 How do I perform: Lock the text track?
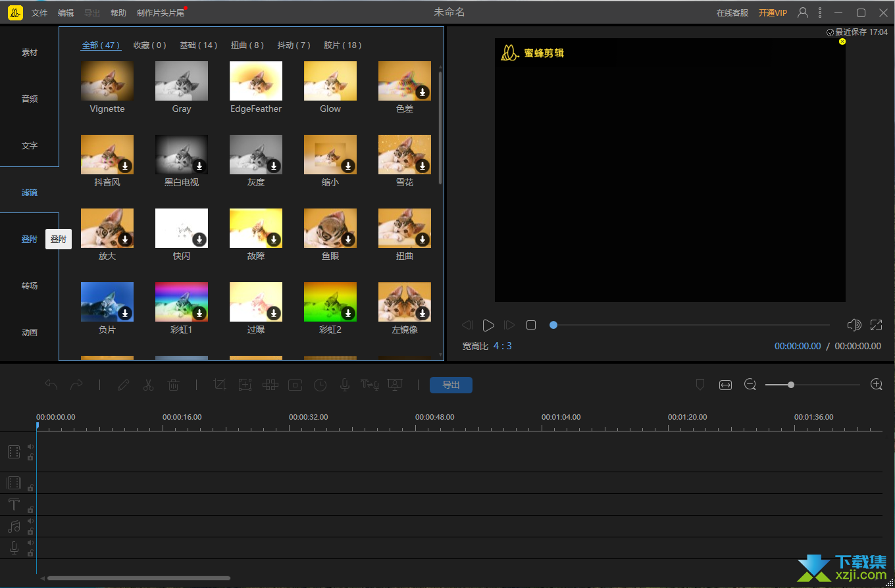[30, 510]
